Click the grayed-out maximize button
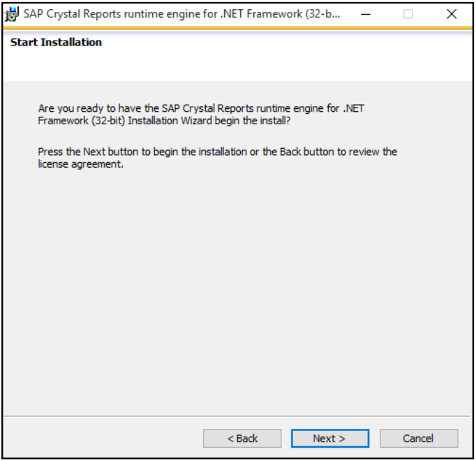This screenshot has height=461, width=476. (408, 14)
